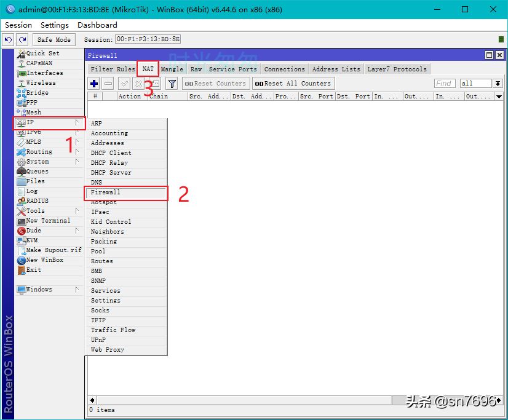
Task: Expand the Windows submenu
Action: (49, 290)
